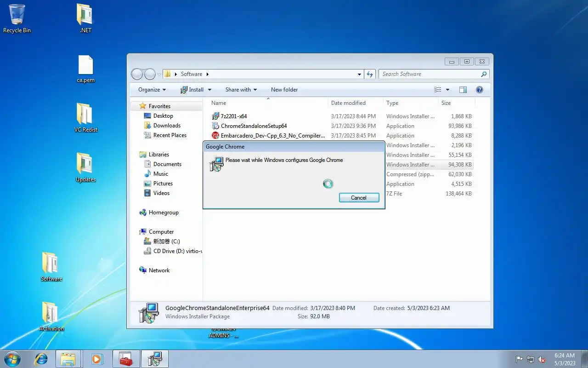The width and height of the screenshot is (588, 368).
Task: Expand the Software breadcrumb arrow
Action: (x=207, y=74)
